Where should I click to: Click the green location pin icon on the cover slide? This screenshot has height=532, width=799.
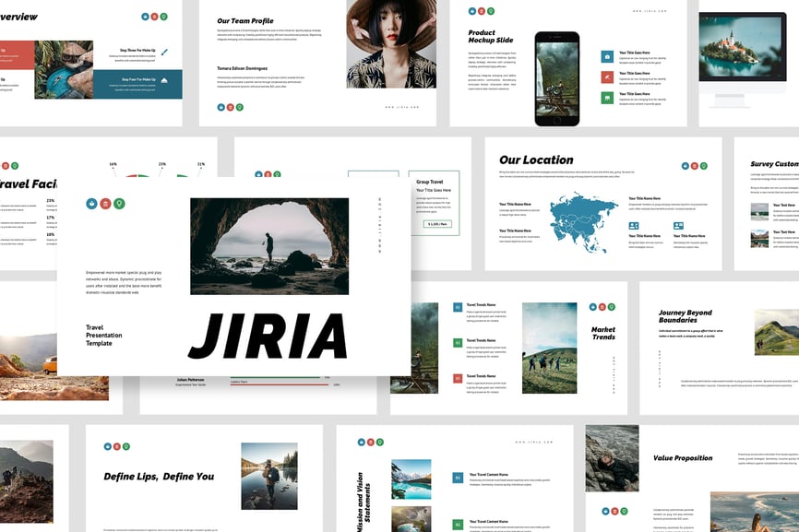(x=119, y=204)
